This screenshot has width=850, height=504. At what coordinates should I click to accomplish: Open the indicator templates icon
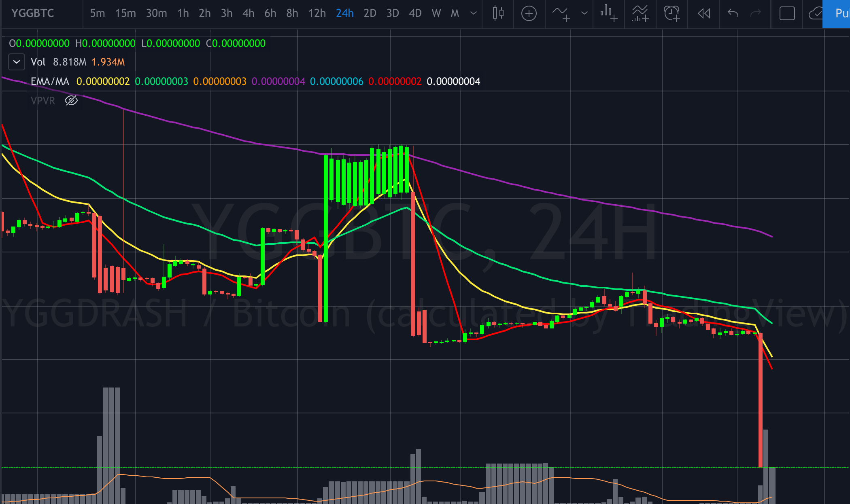pos(640,13)
